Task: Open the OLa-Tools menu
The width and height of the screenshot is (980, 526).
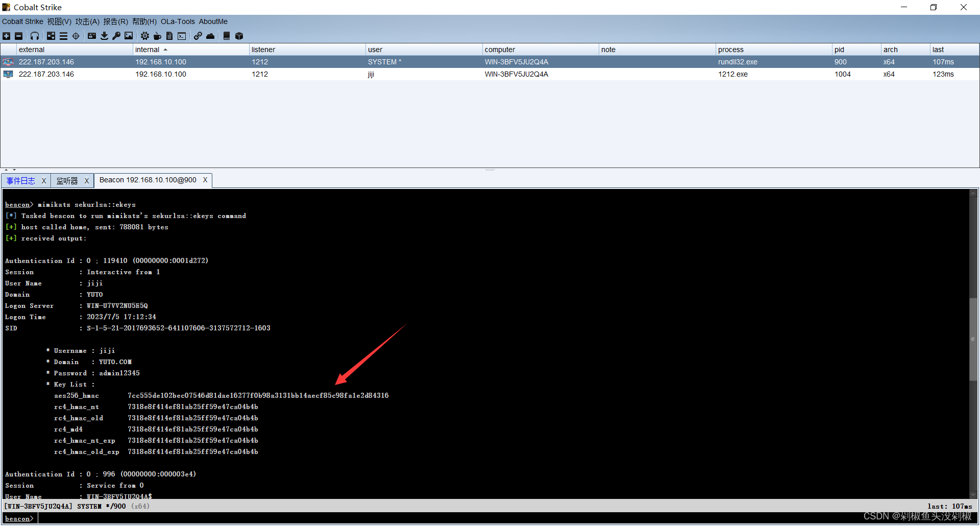Action: pyautogui.click(x=178, y=21)
